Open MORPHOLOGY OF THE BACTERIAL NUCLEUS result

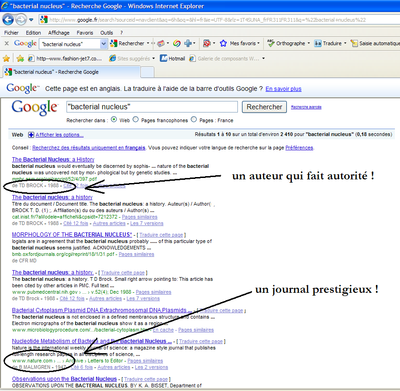[x=72, y=234]
